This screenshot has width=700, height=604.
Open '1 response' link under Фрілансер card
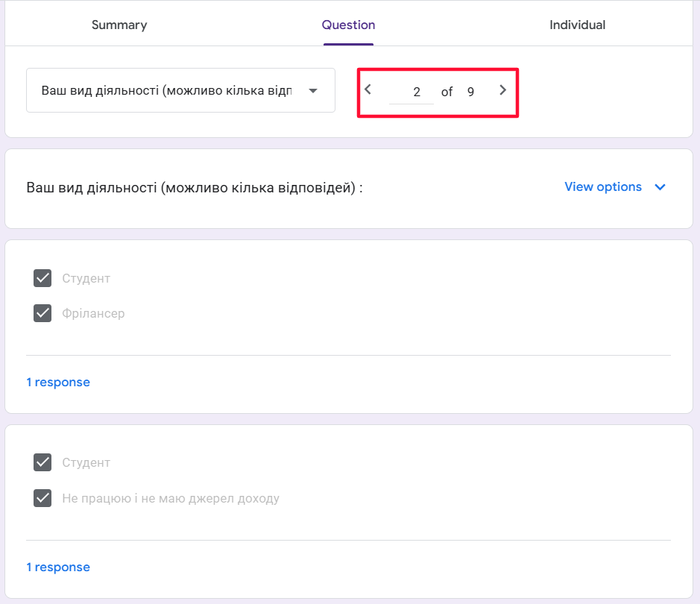tap(58, 382)
